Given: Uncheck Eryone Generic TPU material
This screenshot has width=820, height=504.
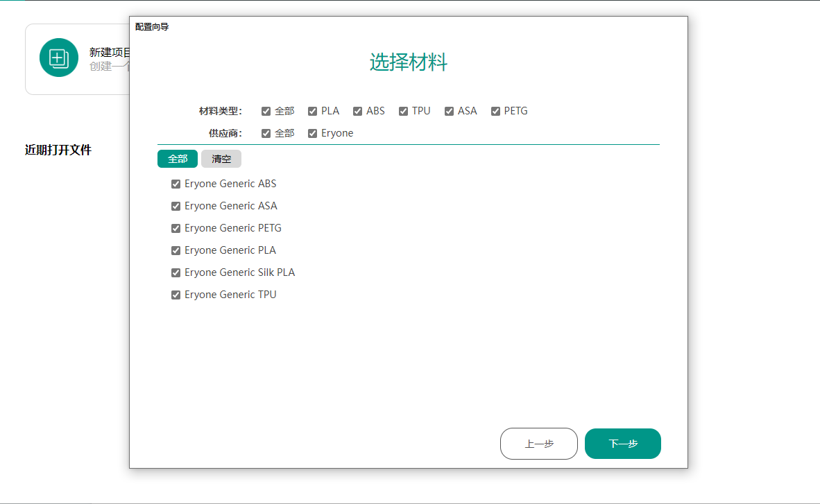Looking at the screenshot, I should pos(176,295).
